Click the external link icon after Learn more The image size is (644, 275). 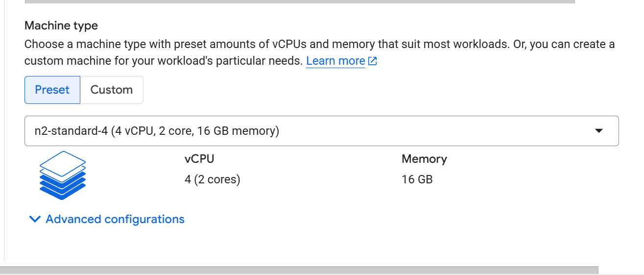pyautogui.click(x=372, y=61)
